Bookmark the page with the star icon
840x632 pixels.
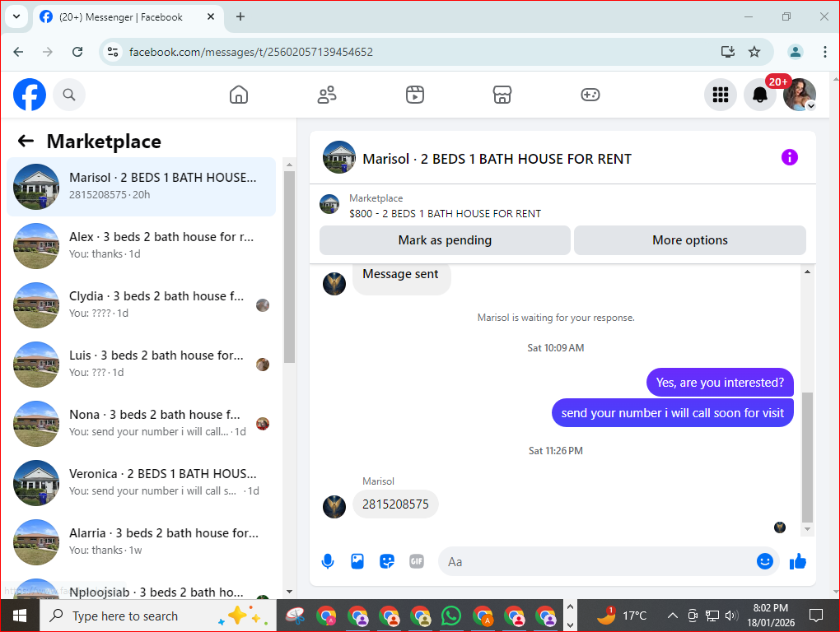754,52
